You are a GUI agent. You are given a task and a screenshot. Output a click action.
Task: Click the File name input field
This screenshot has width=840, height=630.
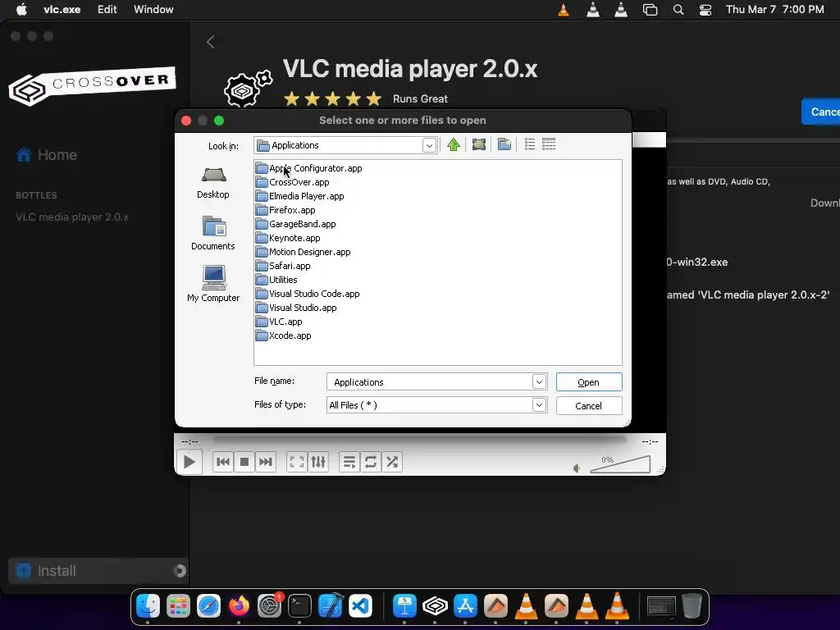430,382
